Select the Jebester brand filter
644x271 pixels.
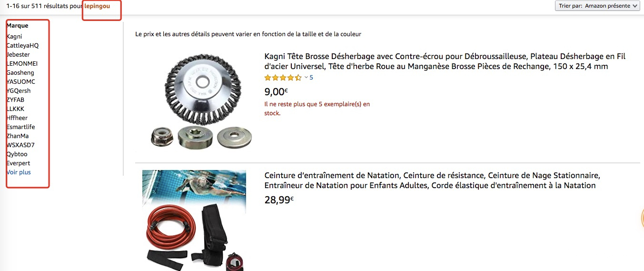coord(18,55)
